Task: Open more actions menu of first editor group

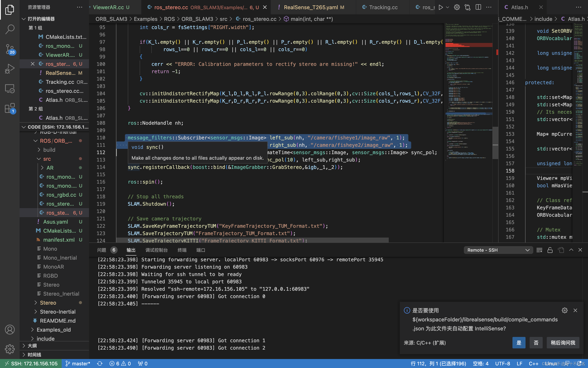Action: [x=489, y=7]
